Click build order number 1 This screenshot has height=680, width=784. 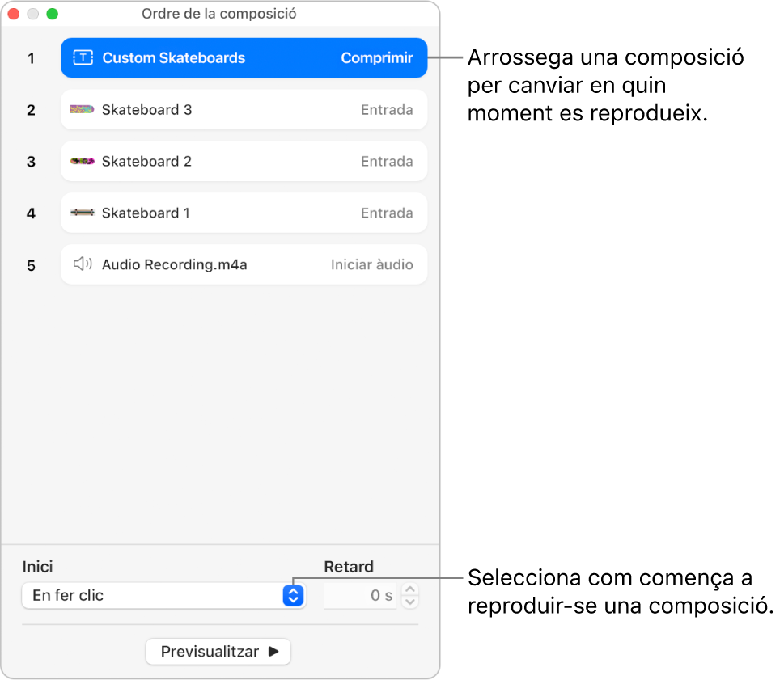[x=31, y=58]
